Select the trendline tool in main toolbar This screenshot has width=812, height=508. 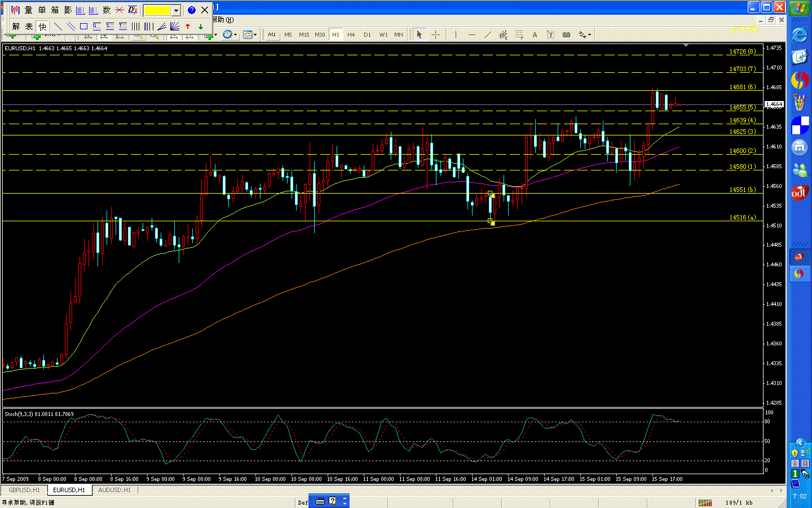click(488, 35)
